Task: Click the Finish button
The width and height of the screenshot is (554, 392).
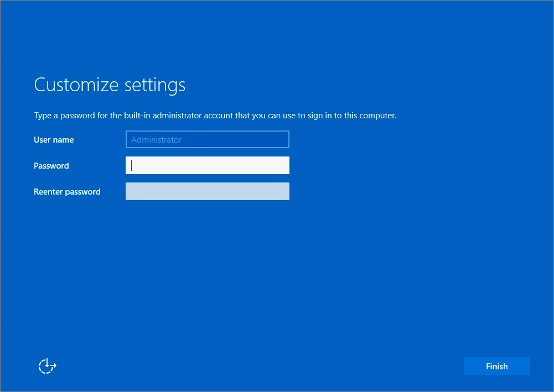Action: 497,366
